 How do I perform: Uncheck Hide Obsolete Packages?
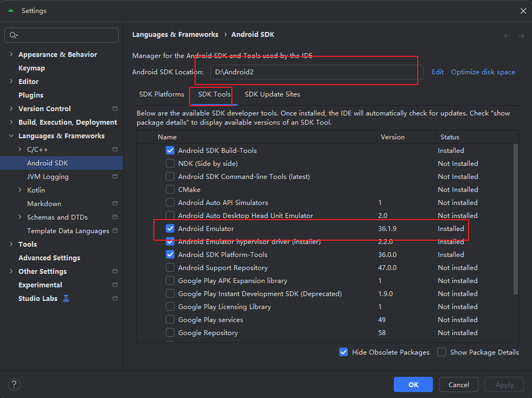point(343,352)
